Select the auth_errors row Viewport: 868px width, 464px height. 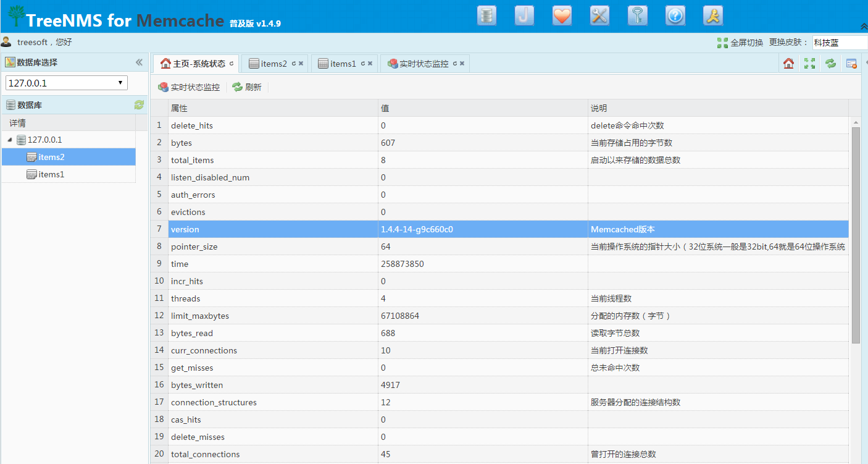(x=500, y=195)
